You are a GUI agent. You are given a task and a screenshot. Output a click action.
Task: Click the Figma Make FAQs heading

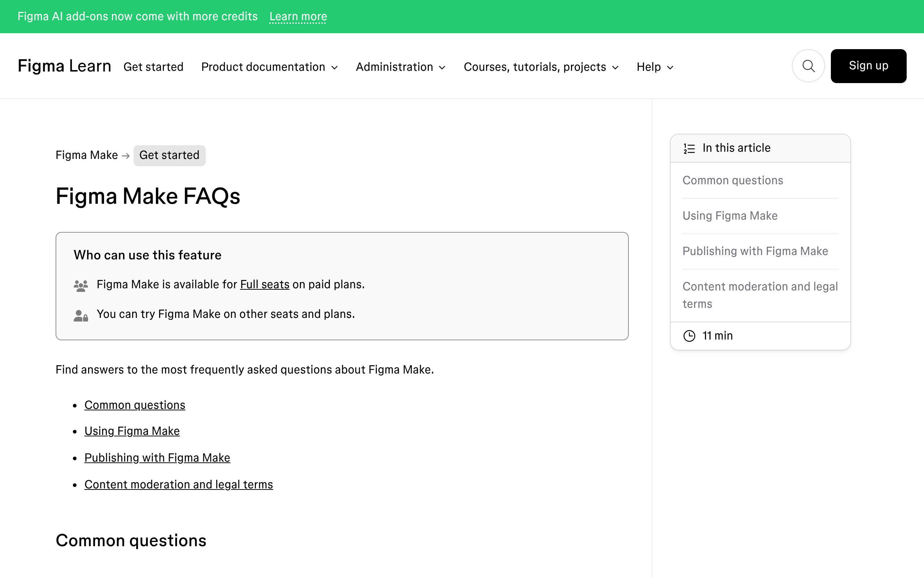148,197
